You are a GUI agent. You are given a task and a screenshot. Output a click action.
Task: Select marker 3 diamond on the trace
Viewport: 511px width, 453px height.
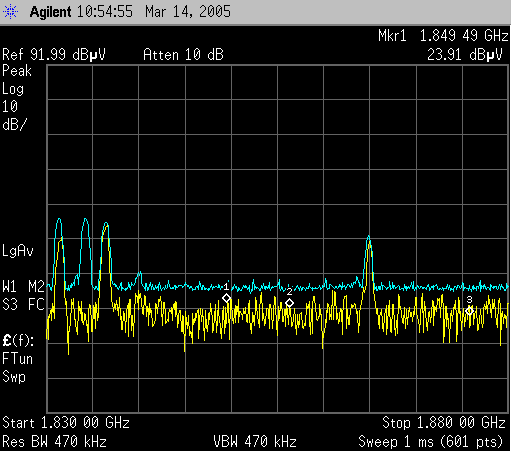tap(469, 311)
